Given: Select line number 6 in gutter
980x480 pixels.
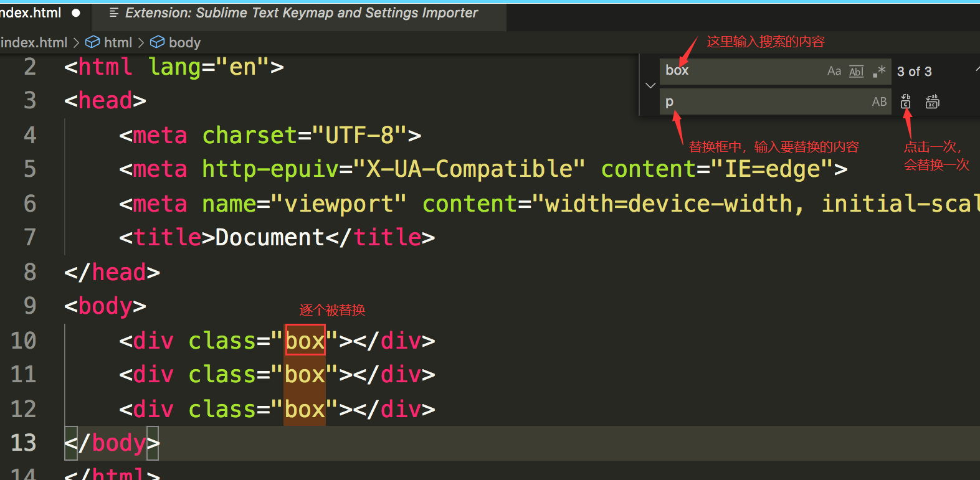Looking at the screenshot, I should (30, 204).
